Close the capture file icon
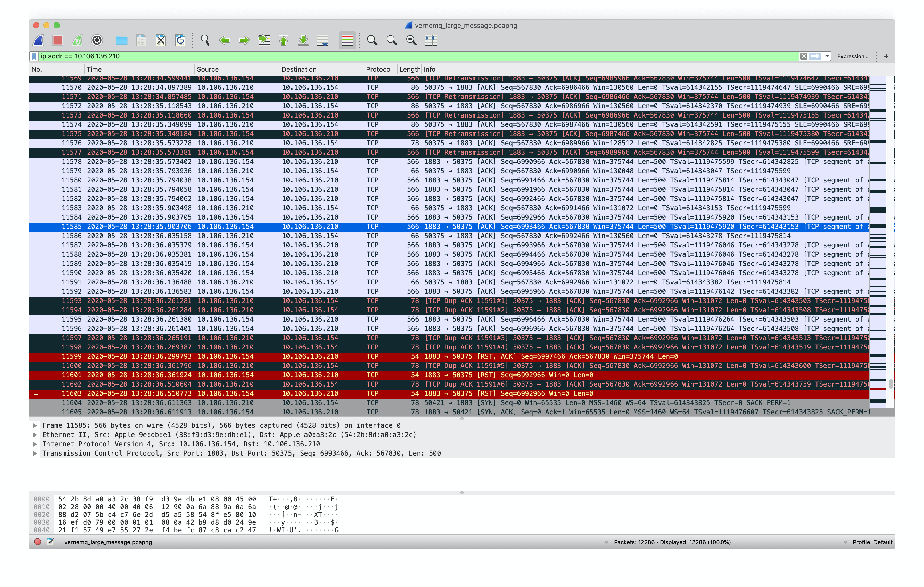The width and height of the screenshot is (924, 587). point(161,40)
